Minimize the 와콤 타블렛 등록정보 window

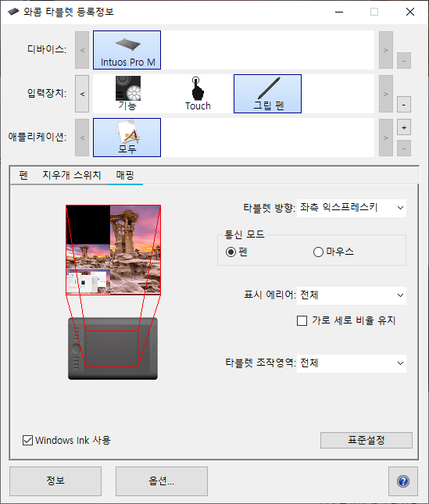tap(339, 12)
